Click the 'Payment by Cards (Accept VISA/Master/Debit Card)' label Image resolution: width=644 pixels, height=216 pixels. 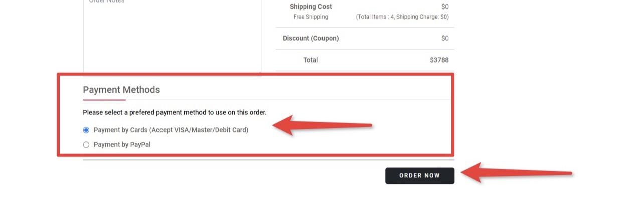(171, 130)
